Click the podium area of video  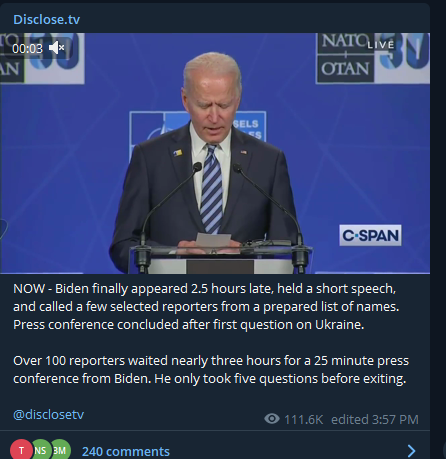click(x=220, y=258)
